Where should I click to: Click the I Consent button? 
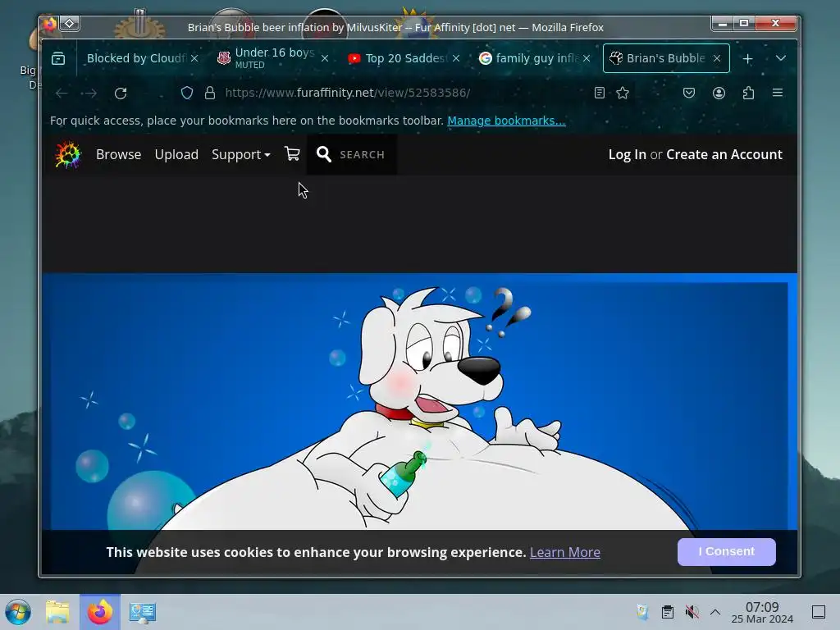[727, 552]
